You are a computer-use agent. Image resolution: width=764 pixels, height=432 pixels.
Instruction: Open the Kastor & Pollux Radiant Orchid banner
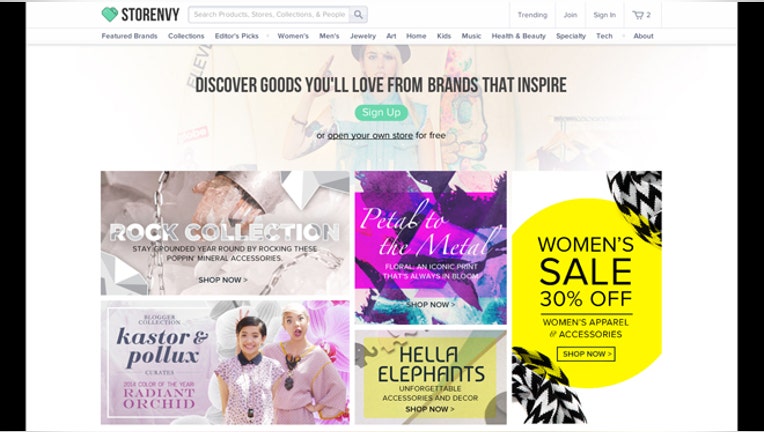coord(225,362)
